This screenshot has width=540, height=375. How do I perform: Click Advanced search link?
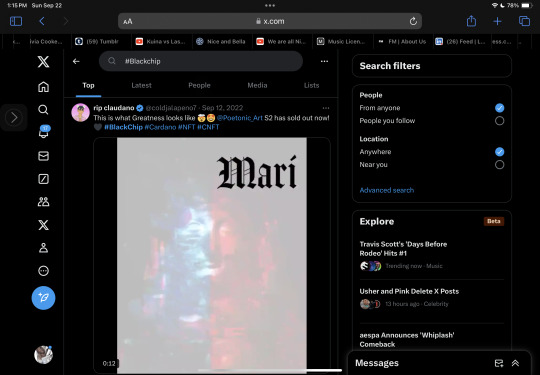(386, 190)
